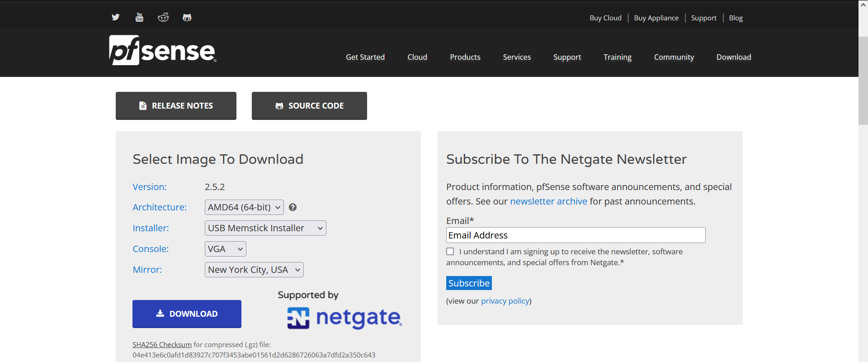Click the Subscribe button
The image size is (868, 362).
coord(469,283)
